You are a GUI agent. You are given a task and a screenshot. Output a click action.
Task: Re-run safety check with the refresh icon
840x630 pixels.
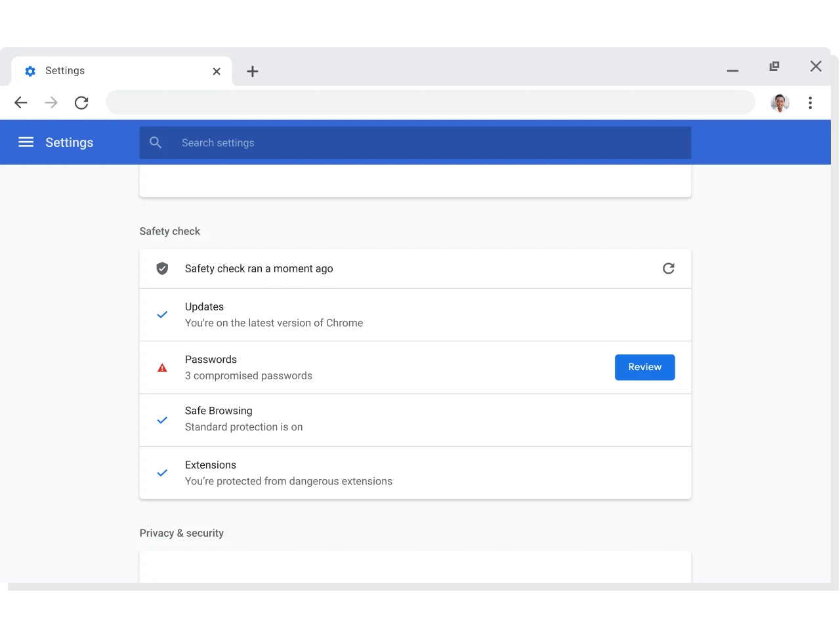[668, 268]
